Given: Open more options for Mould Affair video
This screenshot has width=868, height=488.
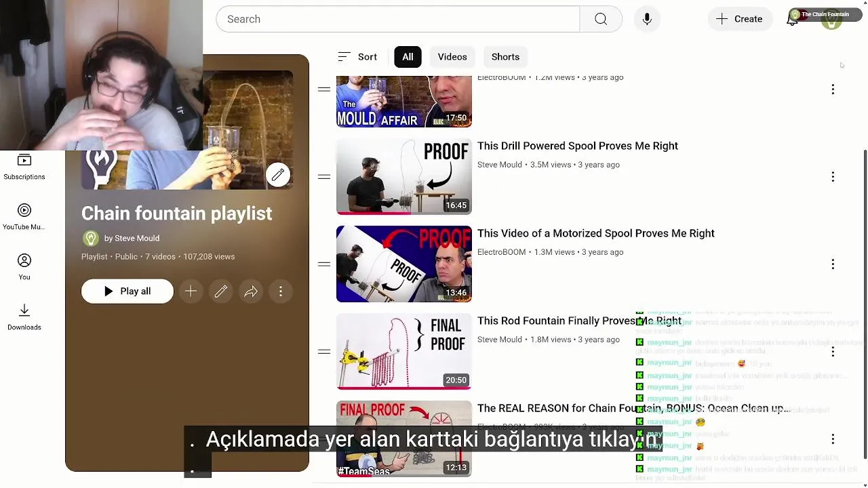Looking at the screenshot, I should 833,89.
